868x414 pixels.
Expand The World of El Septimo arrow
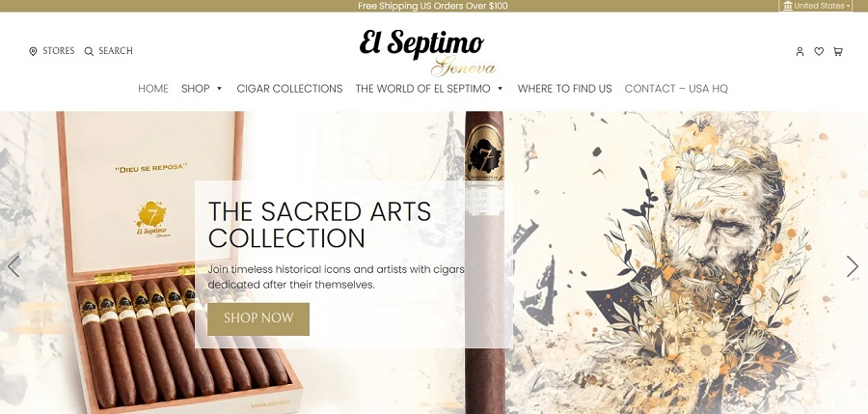(501, 89)
